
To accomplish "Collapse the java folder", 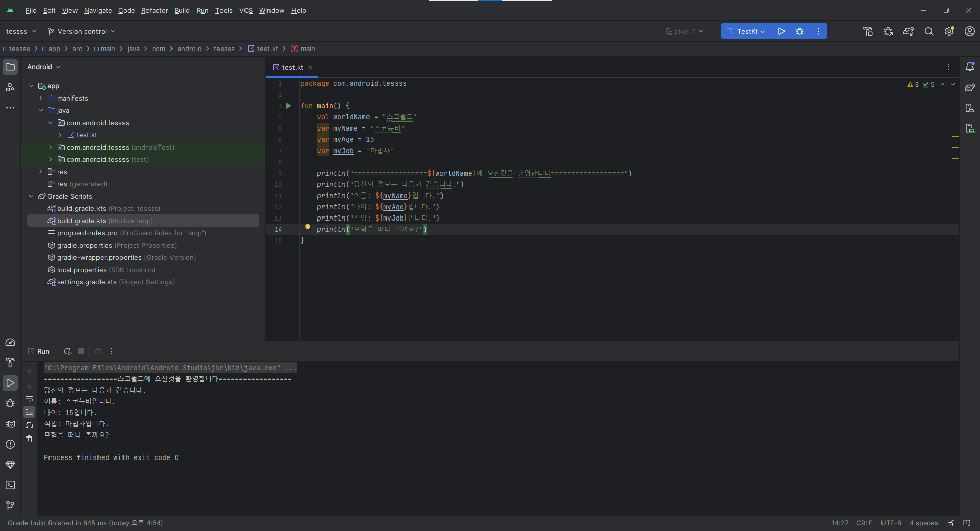I will tap(41, 110).
